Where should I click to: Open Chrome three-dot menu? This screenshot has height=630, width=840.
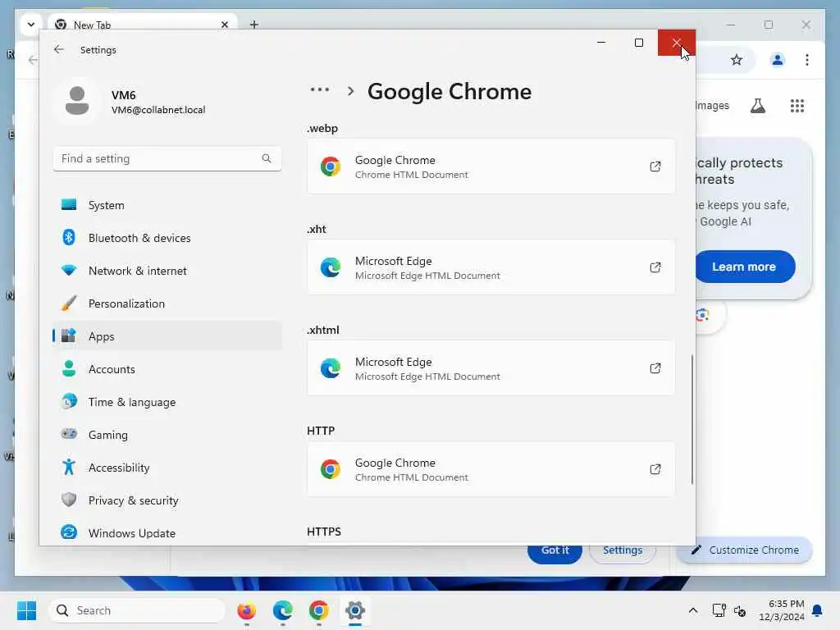click(807, 59)
